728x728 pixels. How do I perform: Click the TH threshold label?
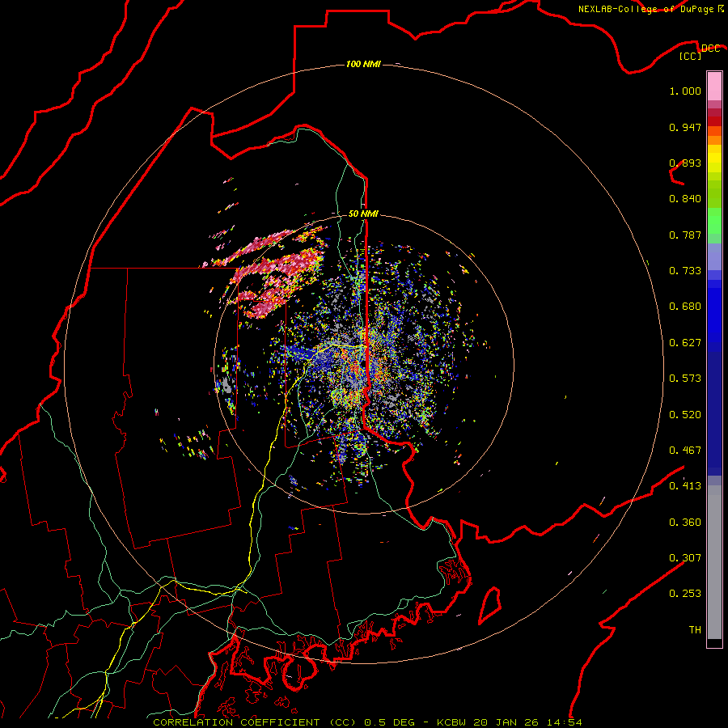pyautogui.click(x=695, y=630)
